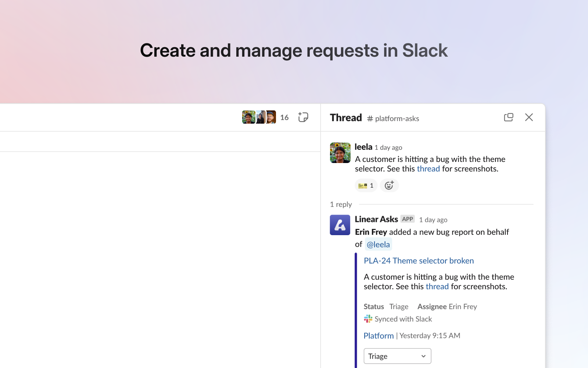Open the Platform team link

tap(379, 336)
